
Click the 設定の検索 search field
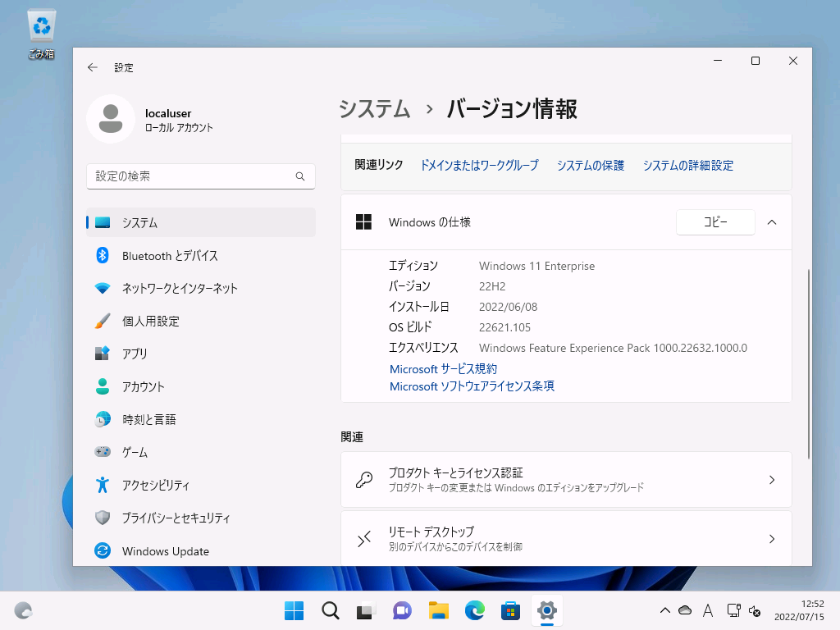[193, 176]
